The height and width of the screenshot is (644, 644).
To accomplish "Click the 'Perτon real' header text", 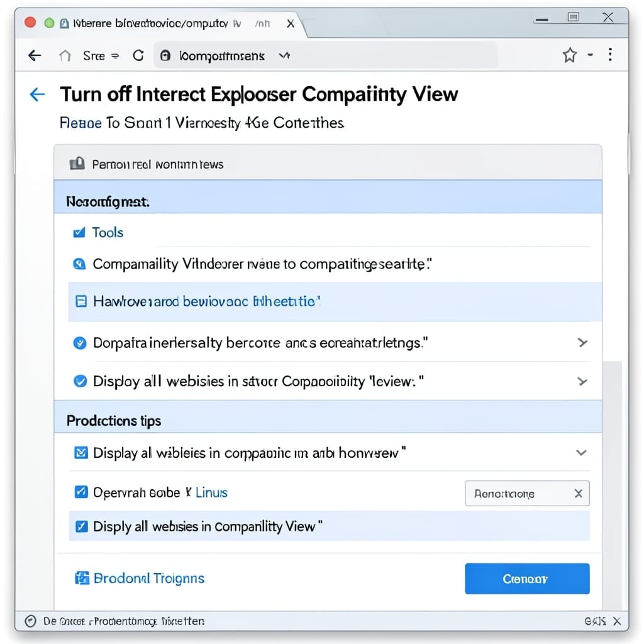I will click(158, 165).
